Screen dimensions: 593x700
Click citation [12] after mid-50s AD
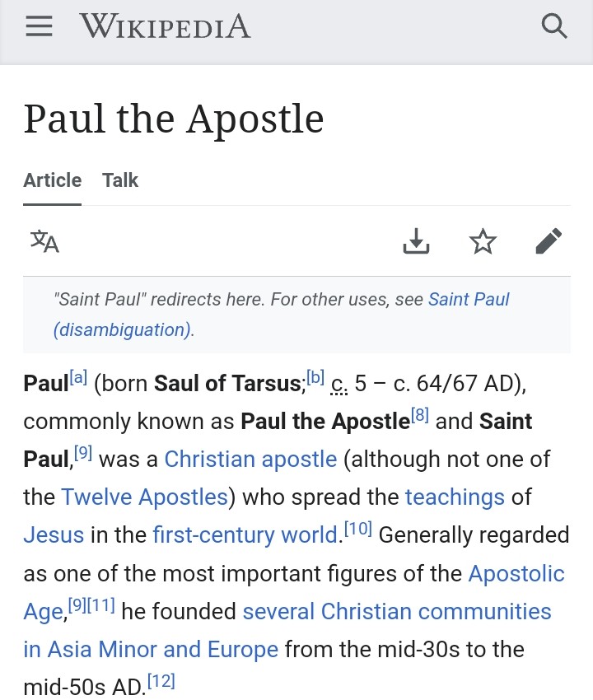pyautogui.click(x=161, y=682)
